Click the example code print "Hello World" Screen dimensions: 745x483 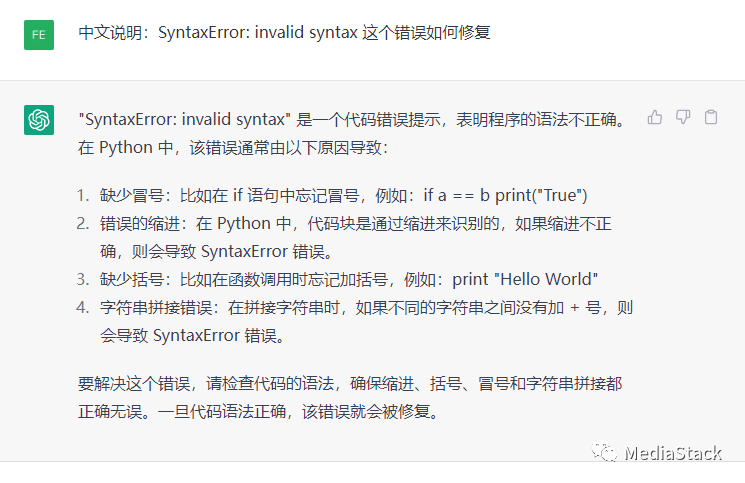pyautogui.click(x=523, y=279)
